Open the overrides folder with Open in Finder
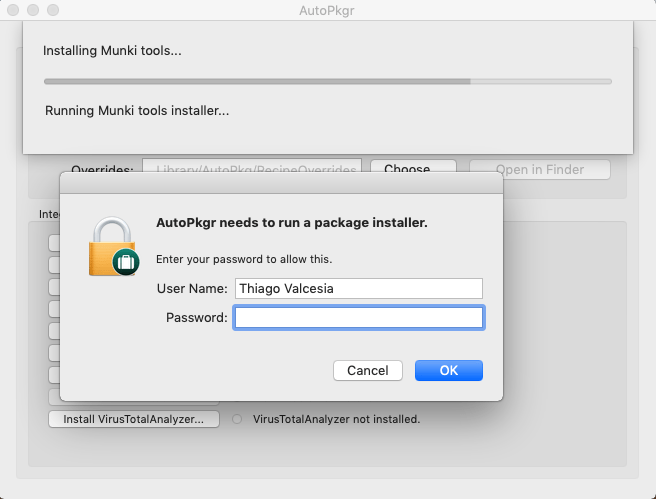Screen dimensions: 656x499 539,169
